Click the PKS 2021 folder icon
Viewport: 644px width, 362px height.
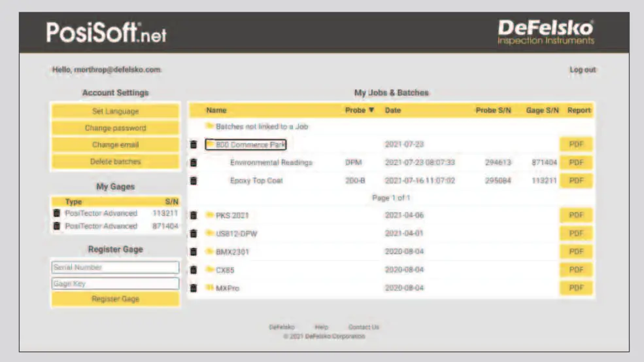[210, 214]
